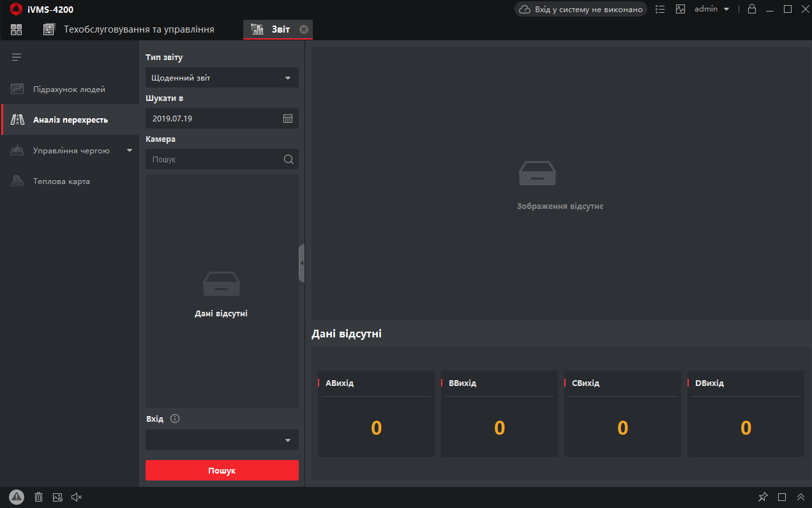The width and height of the screenshot is (812, 508).
Task: Click the alarm warning icon in status bar
Action: point(16,496)
